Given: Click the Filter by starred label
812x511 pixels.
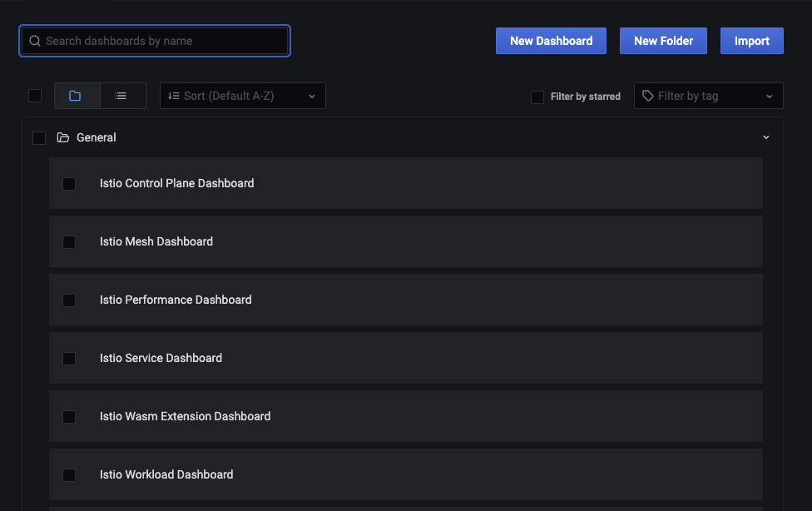Looking at the screenshot, I should click(585, 97).
